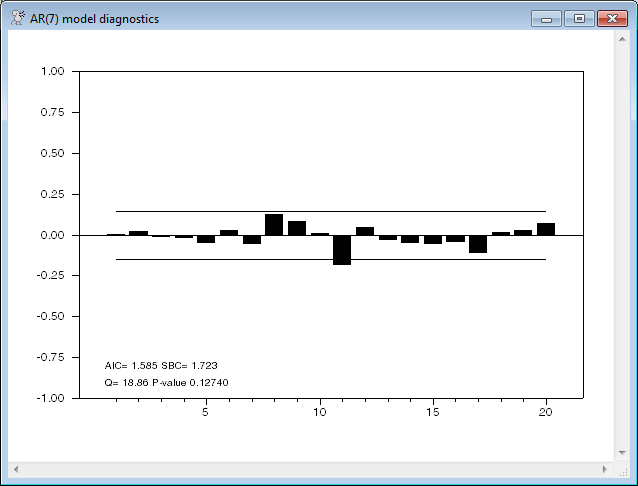Select the large negative bar at lag 11
The width and height of the screenshot is (638, 486).
(x=342, y=249)
